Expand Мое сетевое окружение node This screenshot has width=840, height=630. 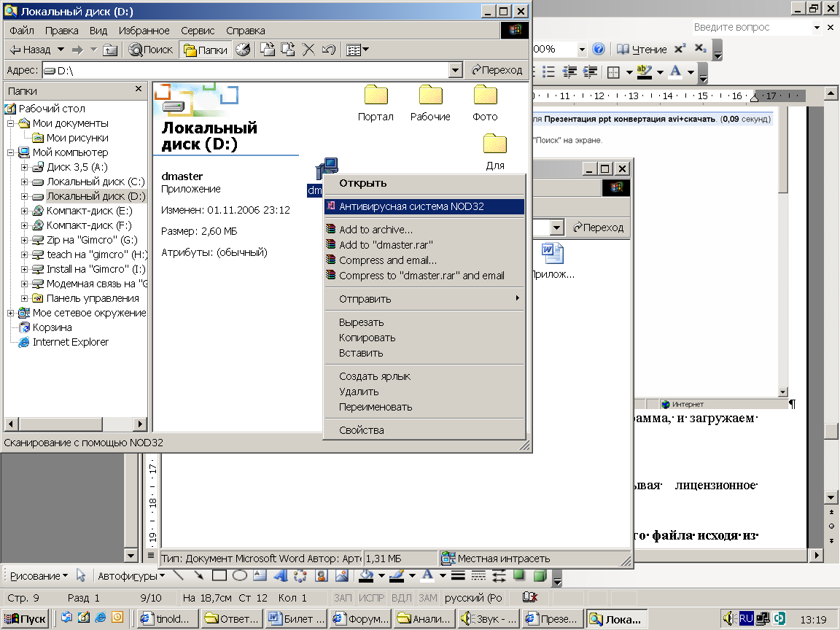click(10, 313)
